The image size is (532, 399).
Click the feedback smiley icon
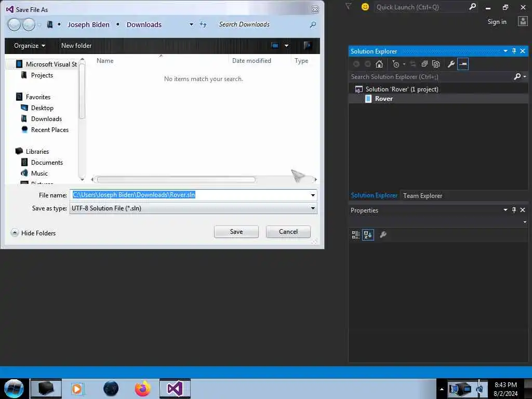click(x=365, y=7)
